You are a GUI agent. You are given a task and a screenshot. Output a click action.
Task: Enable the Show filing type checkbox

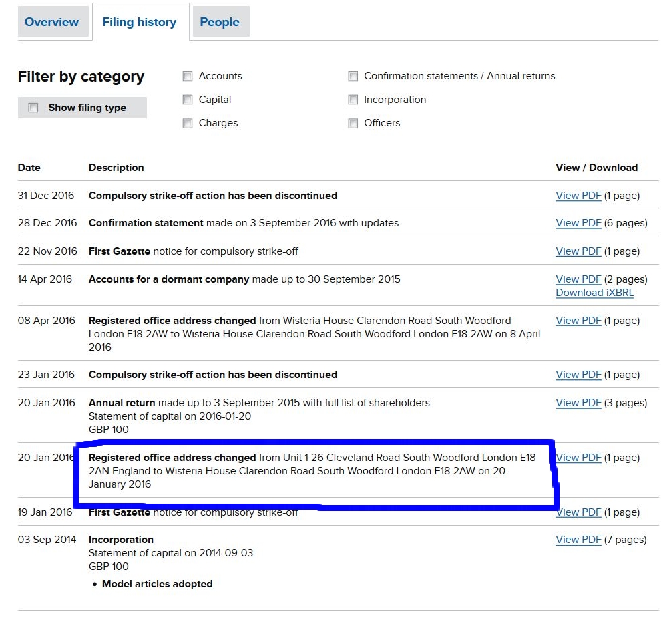[x=33, y=108]
